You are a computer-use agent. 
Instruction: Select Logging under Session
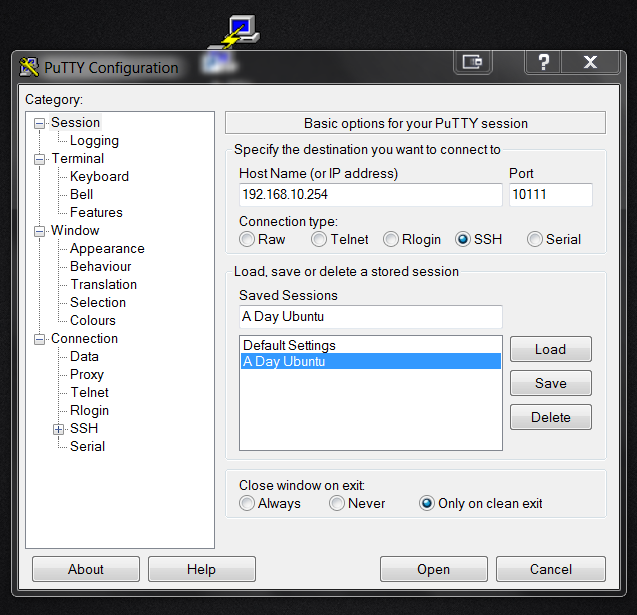coord(94,141)
